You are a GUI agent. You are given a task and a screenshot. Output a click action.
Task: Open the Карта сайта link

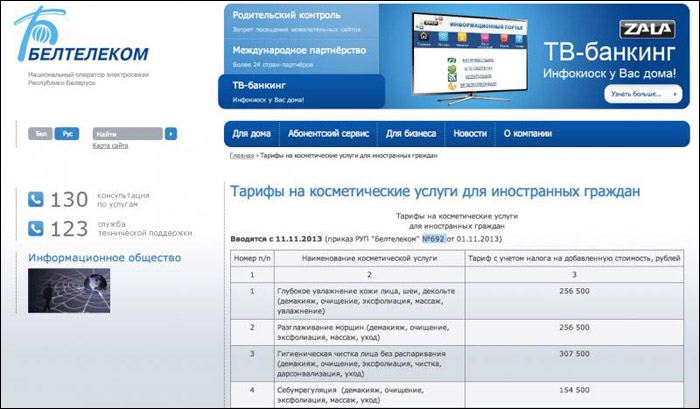click(x=110, y=146)
